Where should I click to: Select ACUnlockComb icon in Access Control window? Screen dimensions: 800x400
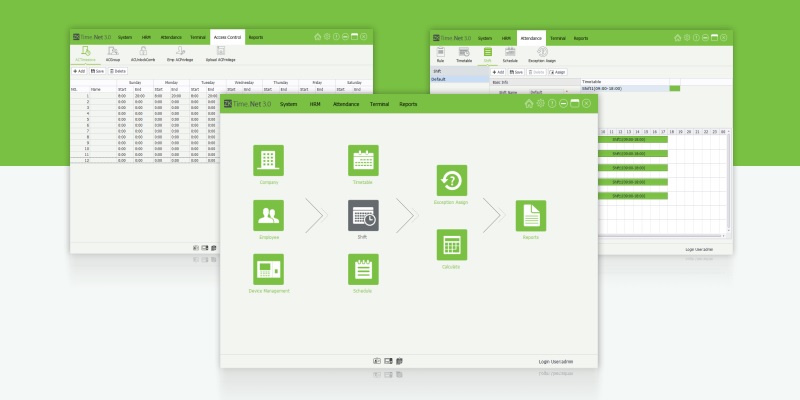pos(143,51)
